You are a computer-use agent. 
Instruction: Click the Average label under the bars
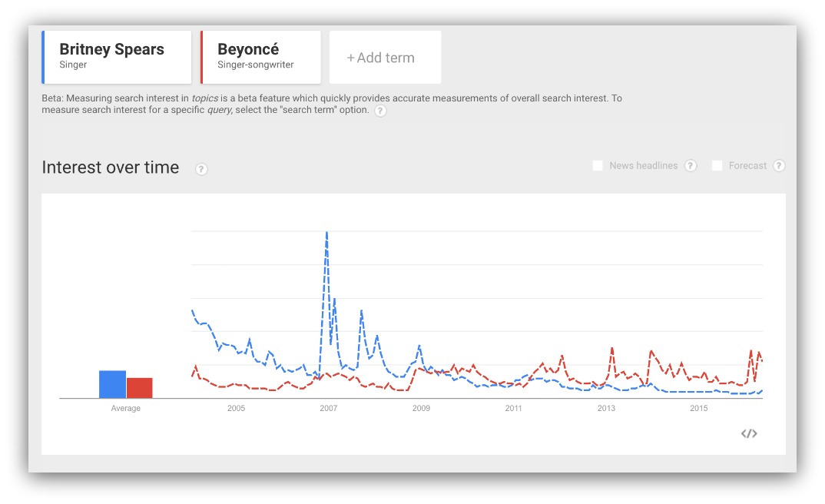[126, 408]
